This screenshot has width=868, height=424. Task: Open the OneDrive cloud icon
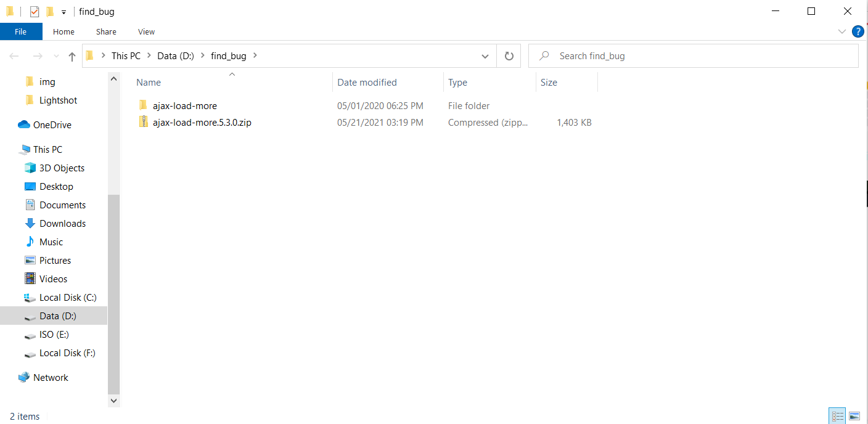pyautogui.click(x=24, y=125)
